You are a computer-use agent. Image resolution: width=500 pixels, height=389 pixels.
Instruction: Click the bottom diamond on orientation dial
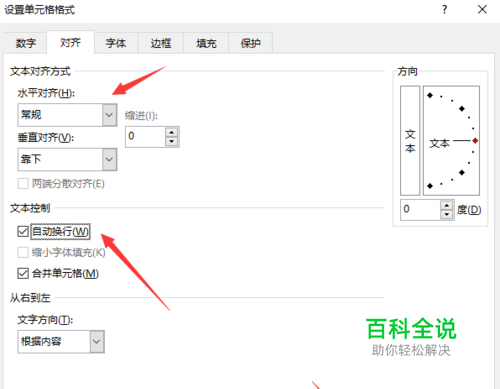pos(430,186)
